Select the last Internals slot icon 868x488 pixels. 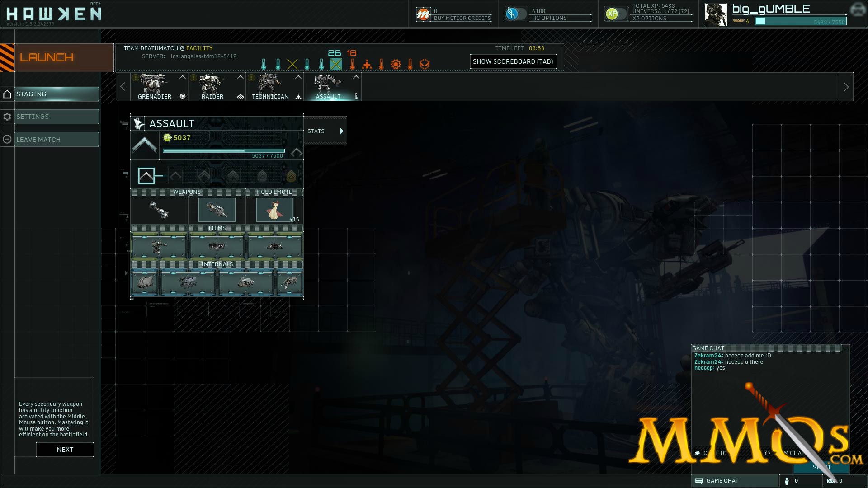(x=289, y=282)
